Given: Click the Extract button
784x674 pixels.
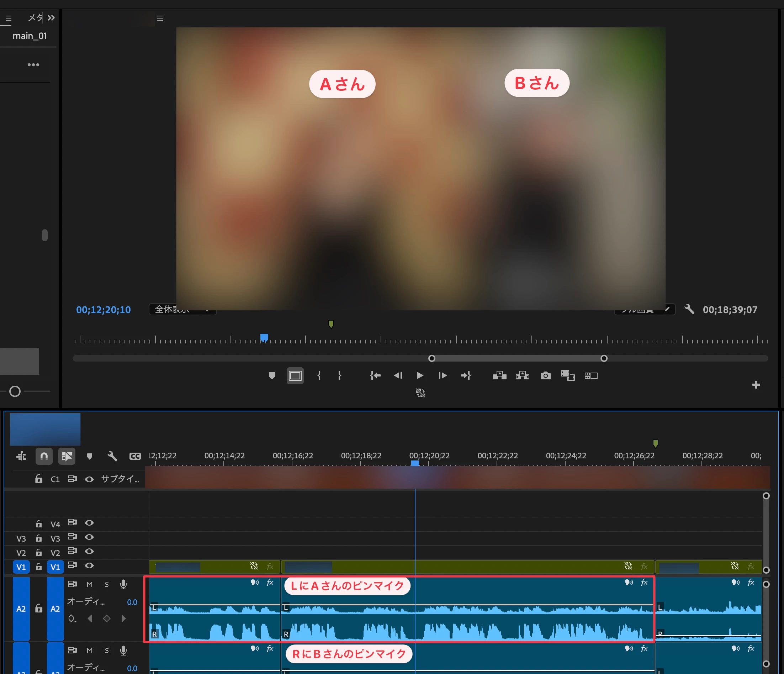Looking at the screenshot, I should (522, 376).
